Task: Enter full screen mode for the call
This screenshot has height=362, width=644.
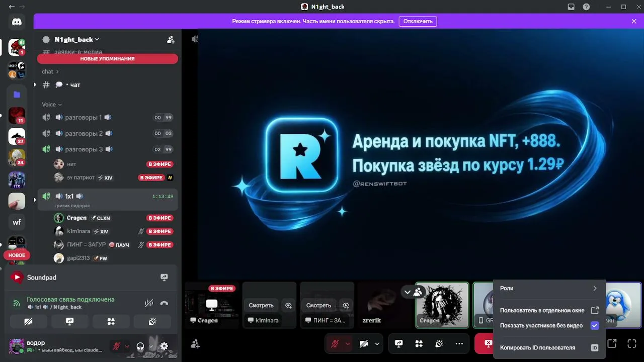Action: click(x=632, y=344)
